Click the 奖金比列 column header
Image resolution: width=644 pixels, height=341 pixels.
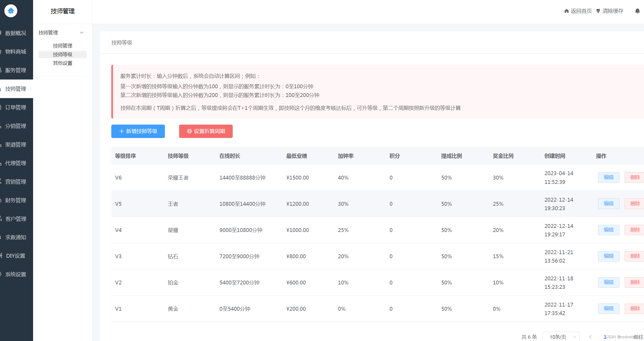pyautogui.click(x=503, y=156)
